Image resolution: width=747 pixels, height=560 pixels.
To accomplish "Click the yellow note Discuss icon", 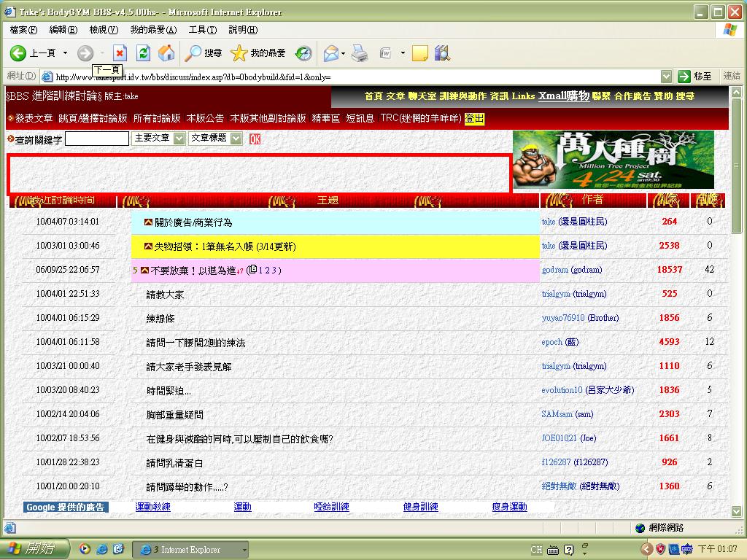I will pyautogui.click(x=419, y=52).
